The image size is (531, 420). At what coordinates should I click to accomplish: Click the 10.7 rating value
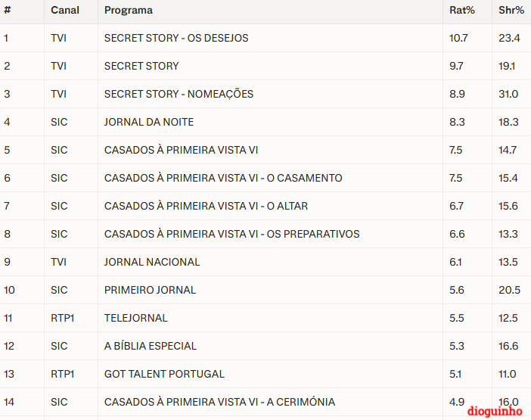[x=458, y=38]
